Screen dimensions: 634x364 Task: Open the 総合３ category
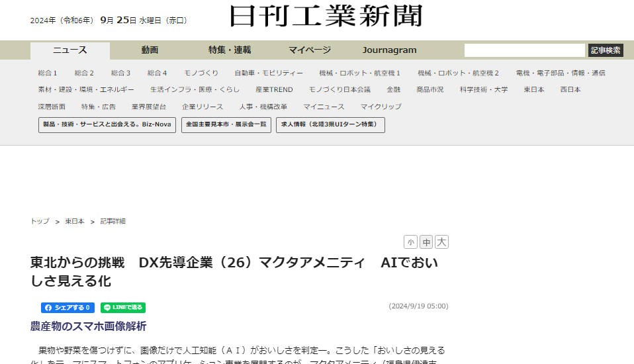[120, 73]
